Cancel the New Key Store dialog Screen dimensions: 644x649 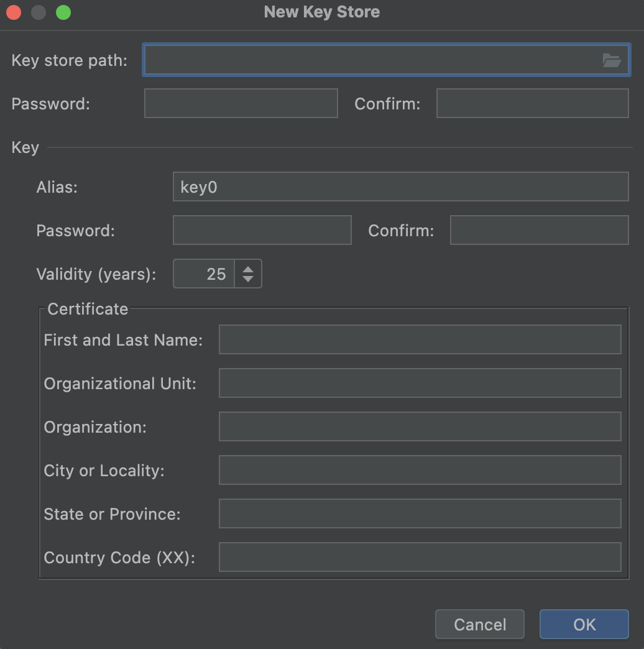(x=480, y=624)
